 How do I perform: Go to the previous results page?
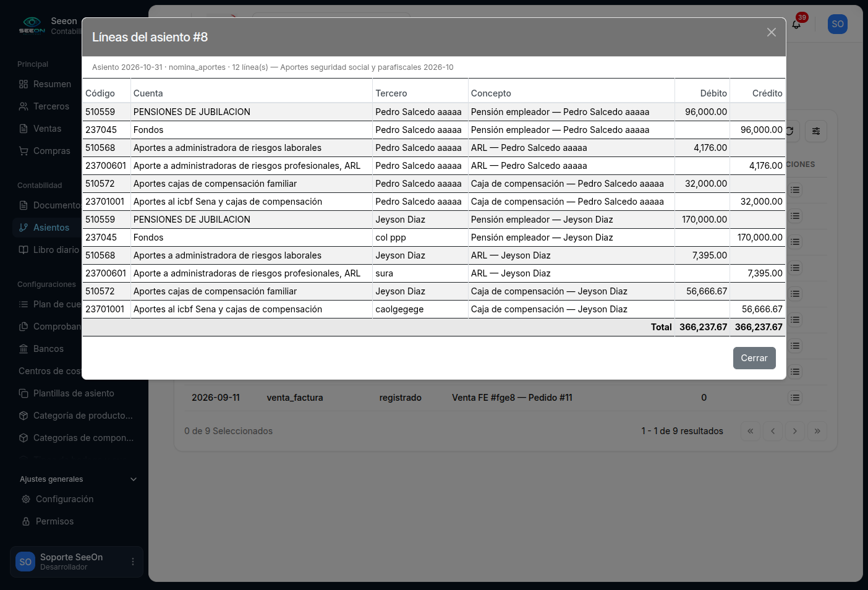(x=773, y=431)
